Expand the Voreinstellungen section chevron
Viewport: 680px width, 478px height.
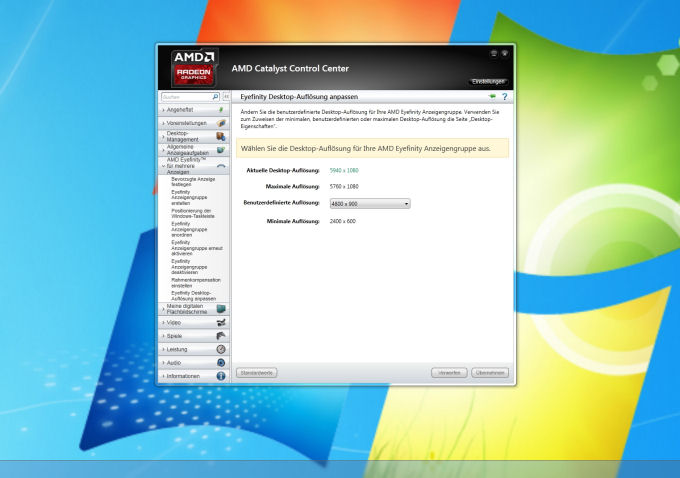point(163,124)
